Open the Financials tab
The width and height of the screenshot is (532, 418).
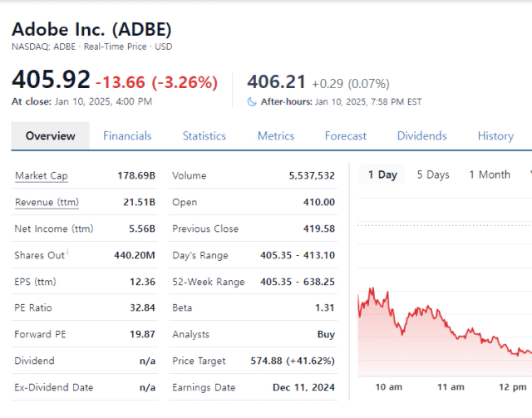click(x=127, y=135)
